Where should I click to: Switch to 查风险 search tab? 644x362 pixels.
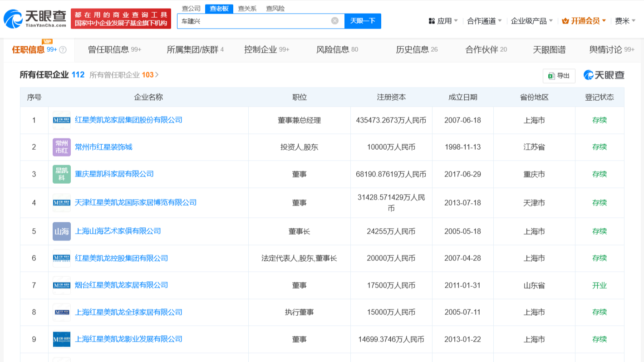[275, 8]
